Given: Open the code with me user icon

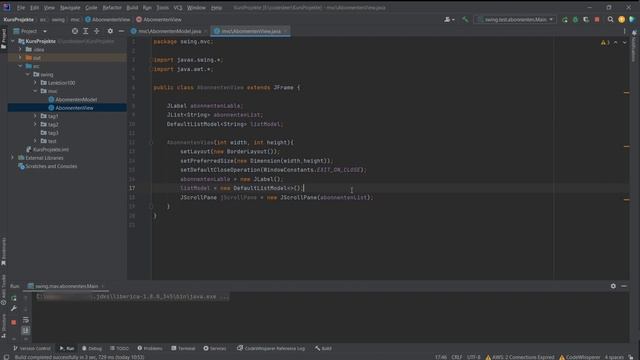Looking at the screenshot, I should tap(449, 19).
